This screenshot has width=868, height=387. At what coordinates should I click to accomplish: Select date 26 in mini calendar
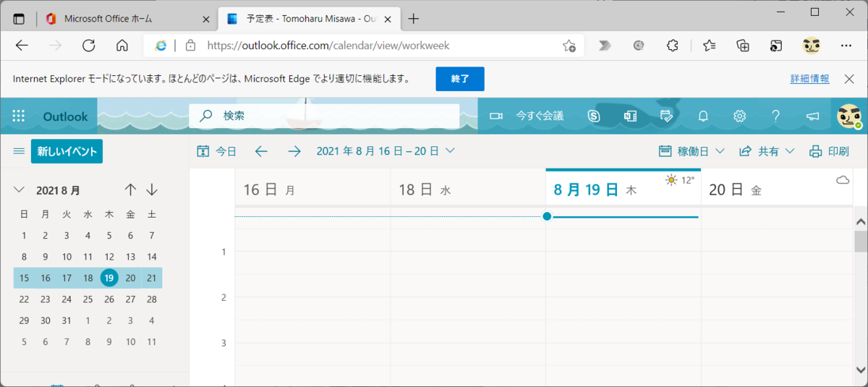point(109,299)
